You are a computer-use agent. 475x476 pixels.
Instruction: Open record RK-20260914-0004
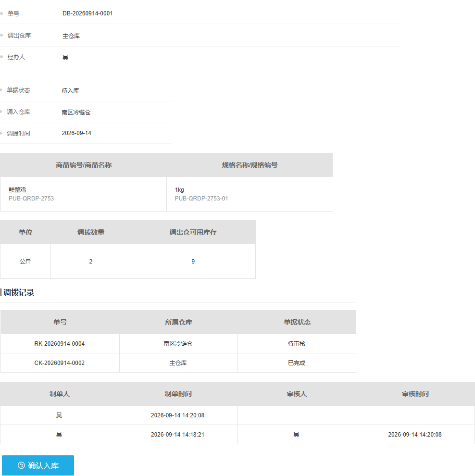[x=60, y=344]
